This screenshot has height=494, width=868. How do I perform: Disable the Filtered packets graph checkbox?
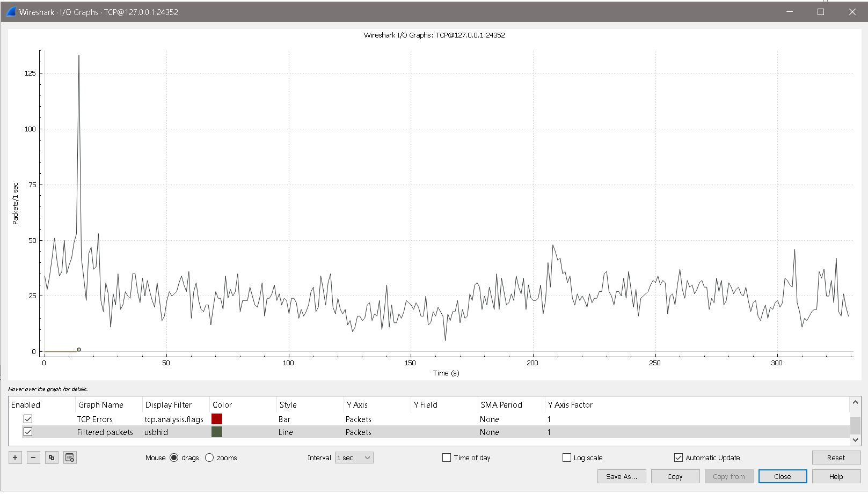point(28,432)
